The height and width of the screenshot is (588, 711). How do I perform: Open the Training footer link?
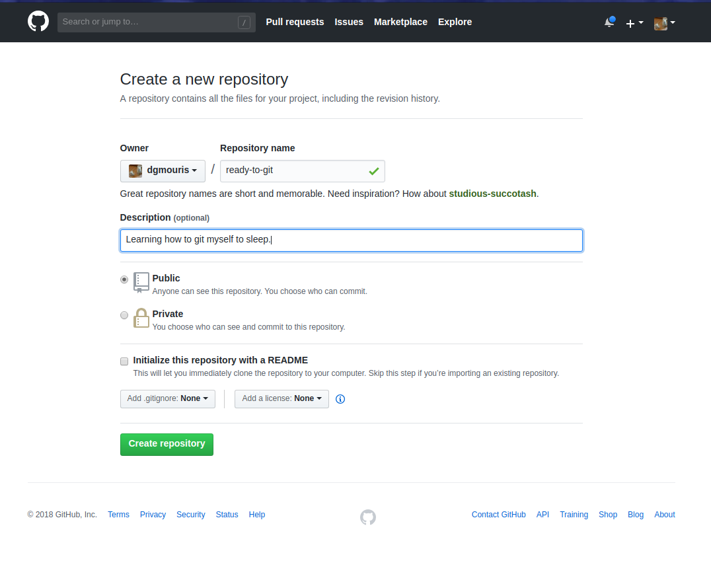(574, 515)
